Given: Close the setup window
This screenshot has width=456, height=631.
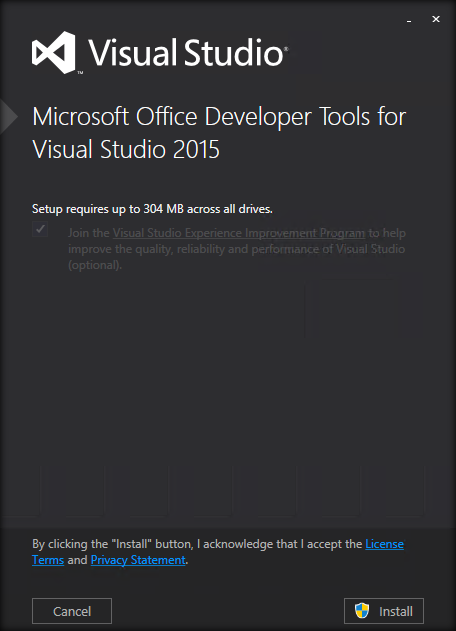Looking at the screenshot, I should pos(436,19).
